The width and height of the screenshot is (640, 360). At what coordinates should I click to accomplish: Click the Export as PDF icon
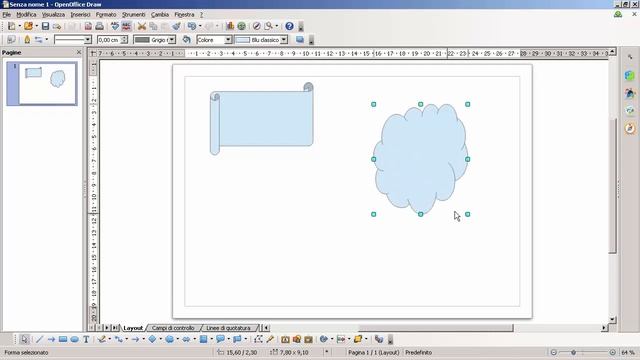click(x=88, y=26)
